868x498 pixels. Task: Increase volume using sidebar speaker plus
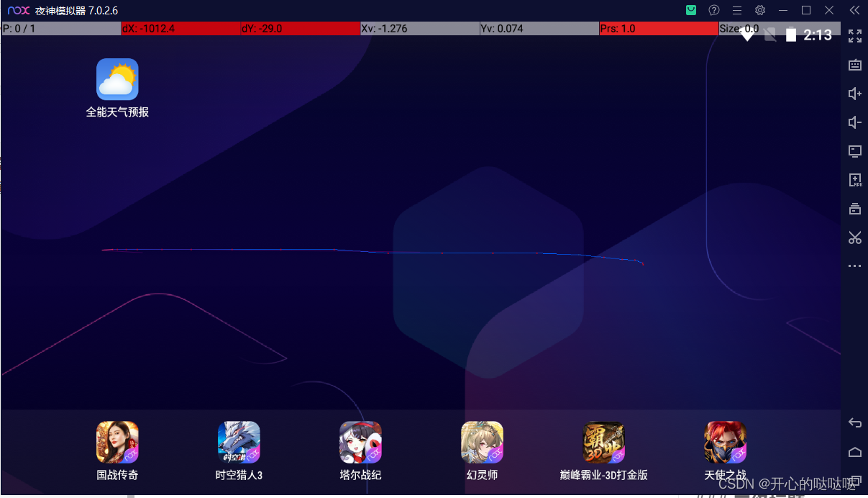tap(855, 94)
